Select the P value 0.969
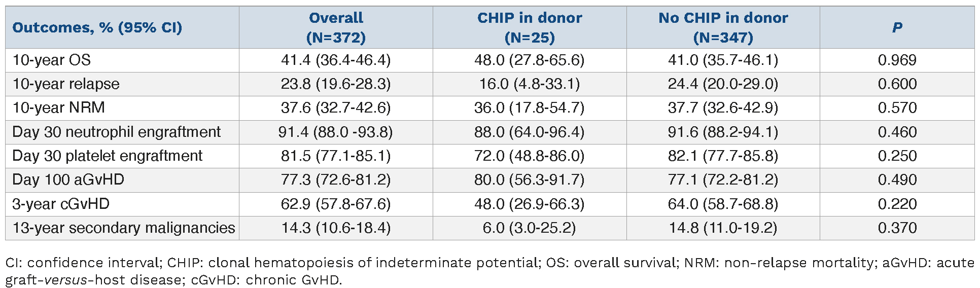Image resolution: width=980 pixels, height=288 pixels. click(897, 60)
